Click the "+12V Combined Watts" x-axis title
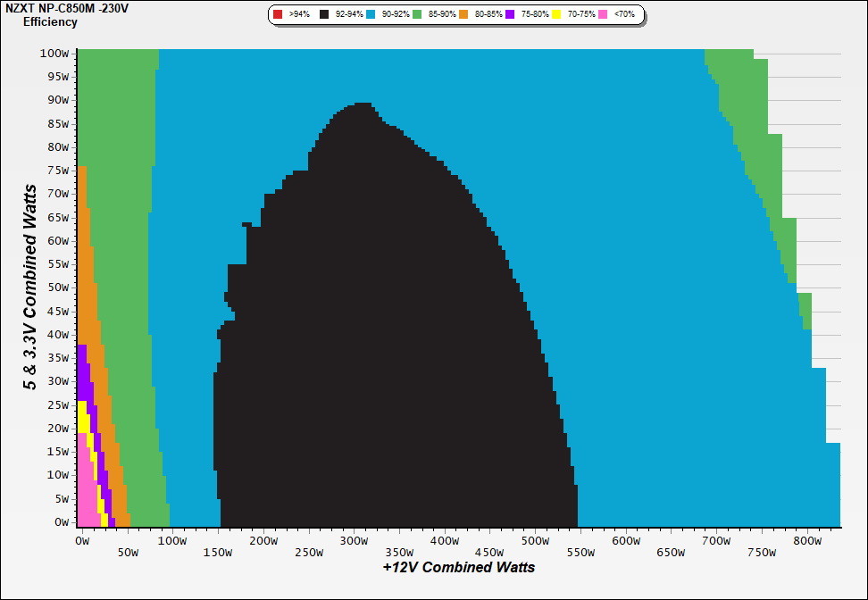The image size is (868, 600). click(459, 567)
